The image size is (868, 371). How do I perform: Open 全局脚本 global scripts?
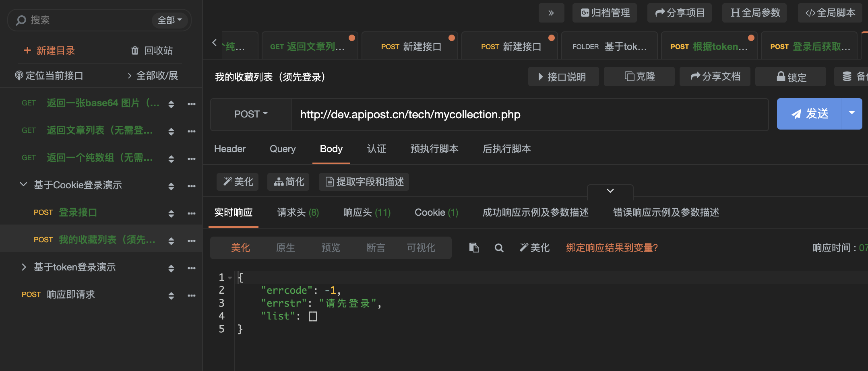click(x=830, y=13)
